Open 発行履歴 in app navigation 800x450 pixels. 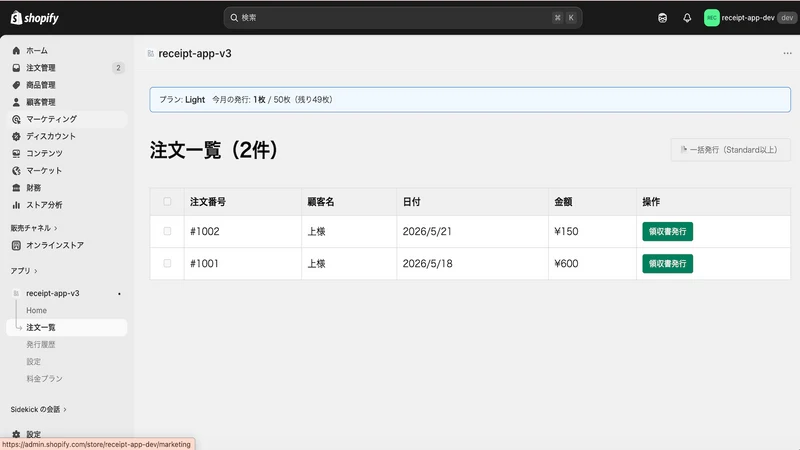point(41,344)
